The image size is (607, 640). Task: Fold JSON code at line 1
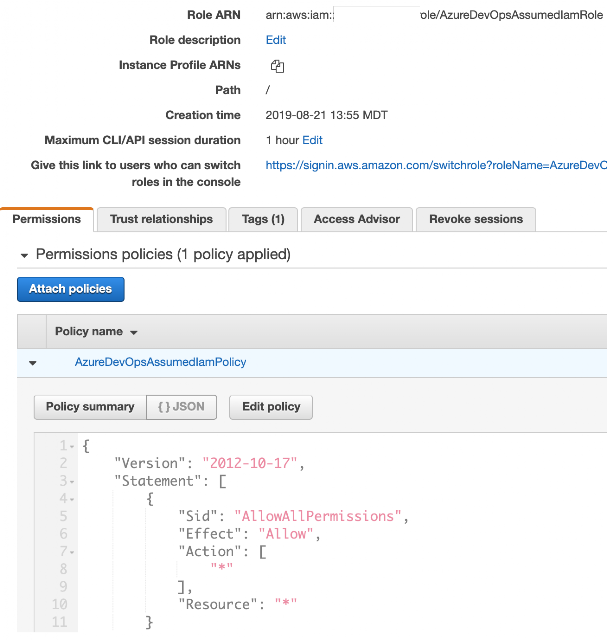tap(72, 447)
